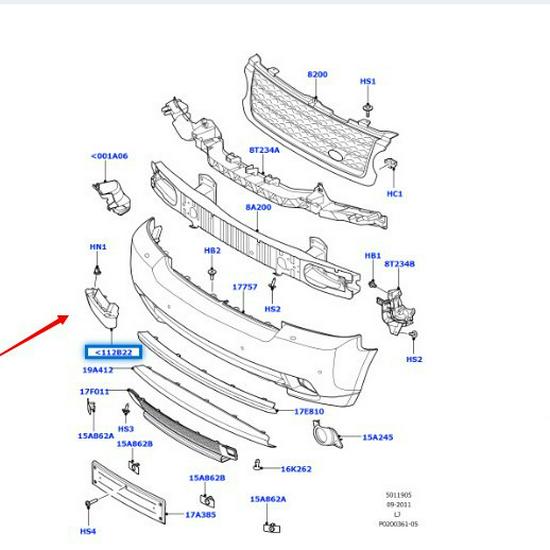This screenshot has width=550, height=550.
Task: Click the 15A862A label below 17F011
Action: (96, 436)
